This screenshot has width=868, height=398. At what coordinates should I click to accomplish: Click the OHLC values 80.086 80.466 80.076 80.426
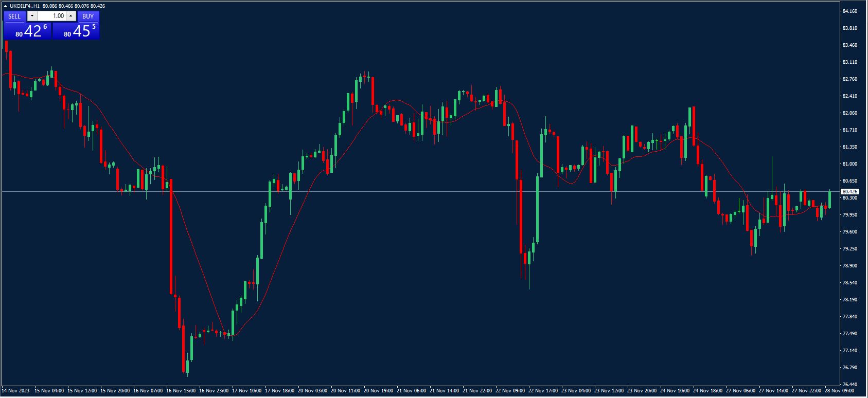pos(74,6)
